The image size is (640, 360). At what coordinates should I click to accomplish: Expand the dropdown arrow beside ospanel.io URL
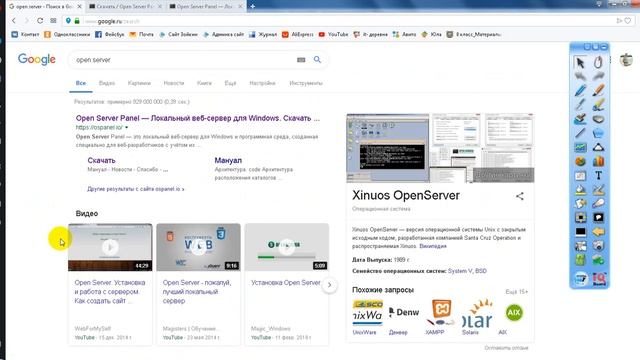pyautogui.click(x=127, y=127)
